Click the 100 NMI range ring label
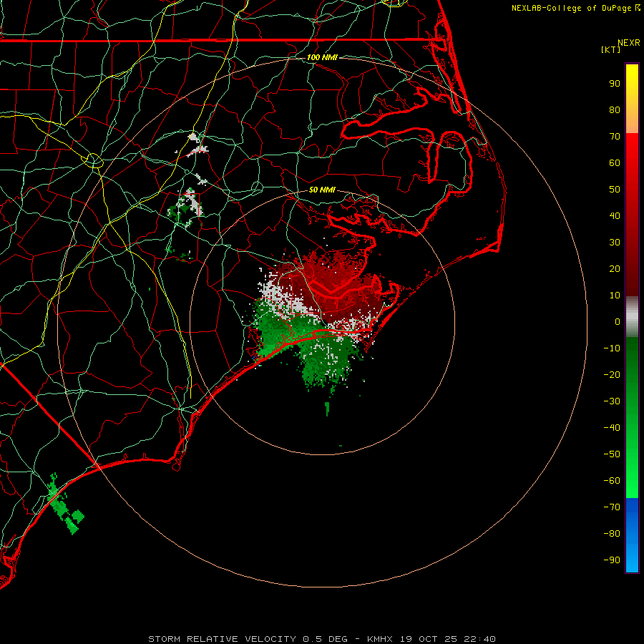Viewport: 644px width, 644px height. (322, 57)
